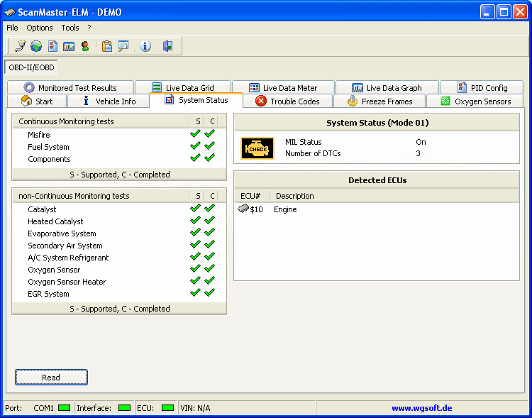Click the Misfire Supported check mark

pyautogui.click(x=195, y=133)
